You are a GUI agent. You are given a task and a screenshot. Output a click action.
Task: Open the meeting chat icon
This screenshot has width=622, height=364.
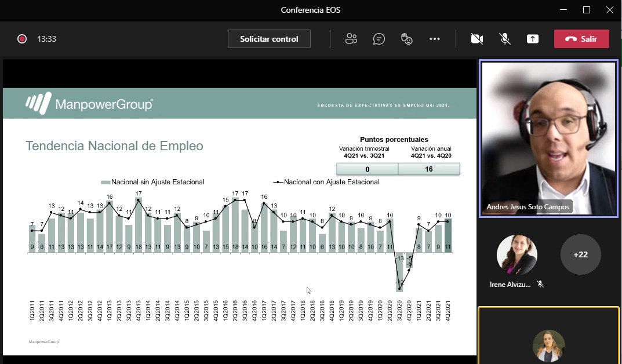pos(379,39)
